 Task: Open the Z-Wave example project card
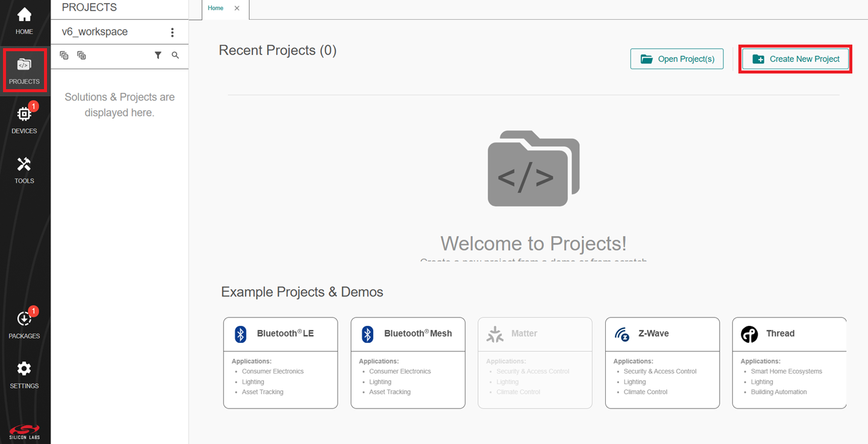click(662, 363)
